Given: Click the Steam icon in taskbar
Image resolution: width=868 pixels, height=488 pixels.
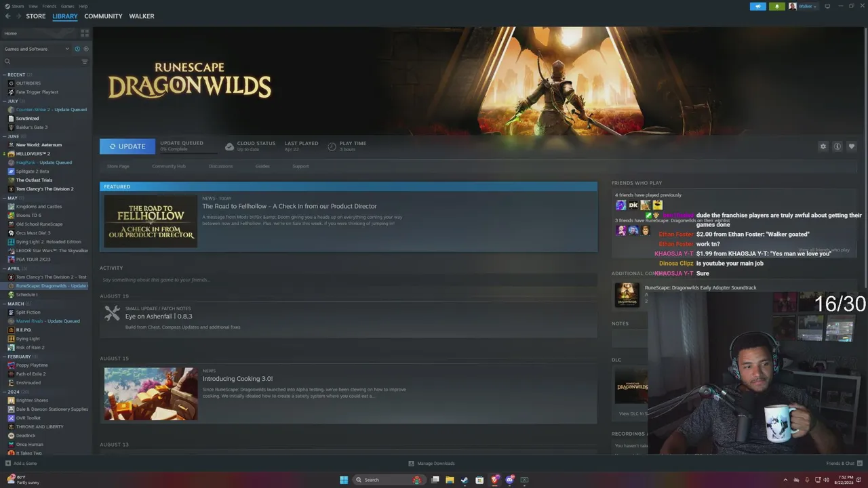Looking at the screenshot, I should (x=465, y=480).
